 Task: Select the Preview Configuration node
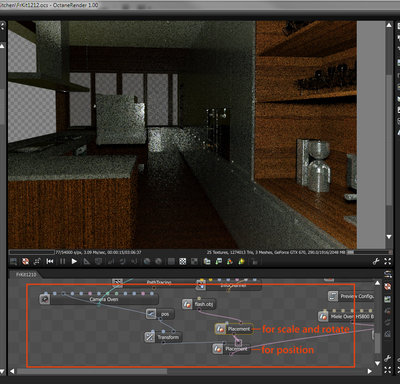[x=351, y=296]
